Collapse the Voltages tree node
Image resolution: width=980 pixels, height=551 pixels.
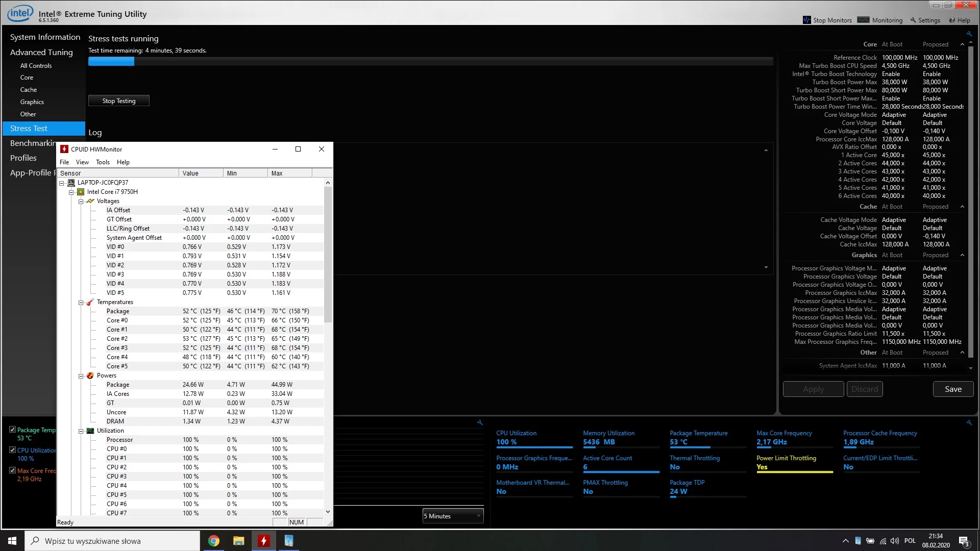tap(81, 202)
